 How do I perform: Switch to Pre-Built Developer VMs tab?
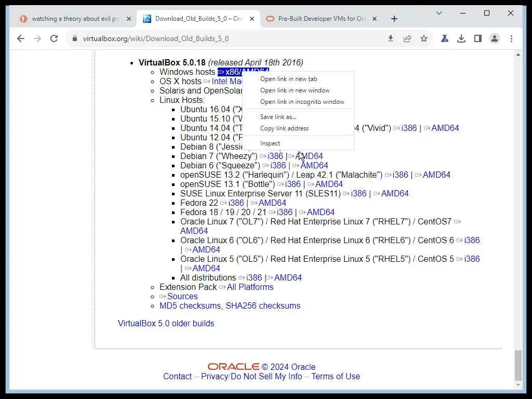point(321,19)
